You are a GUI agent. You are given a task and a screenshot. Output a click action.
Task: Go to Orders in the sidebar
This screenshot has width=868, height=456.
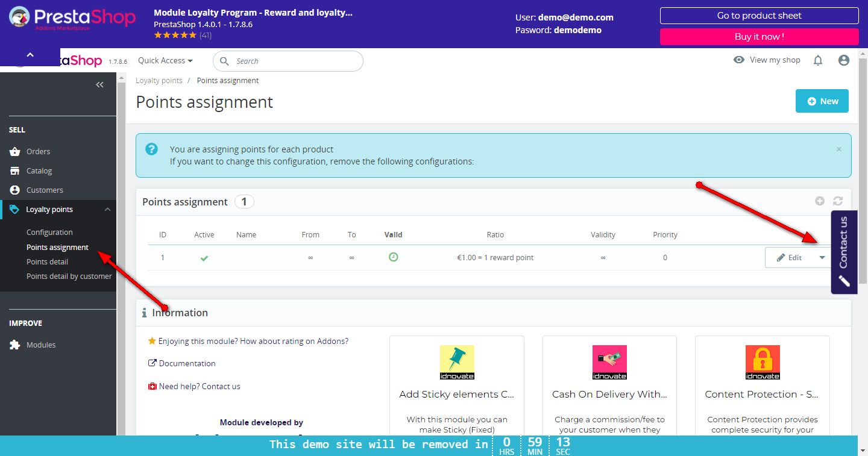(38, 152)
